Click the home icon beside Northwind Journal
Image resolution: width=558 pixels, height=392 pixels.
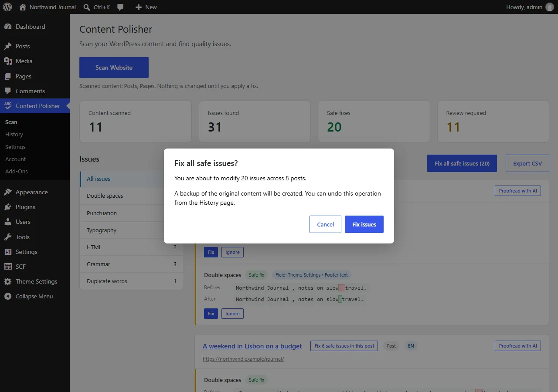coord(23,7)
